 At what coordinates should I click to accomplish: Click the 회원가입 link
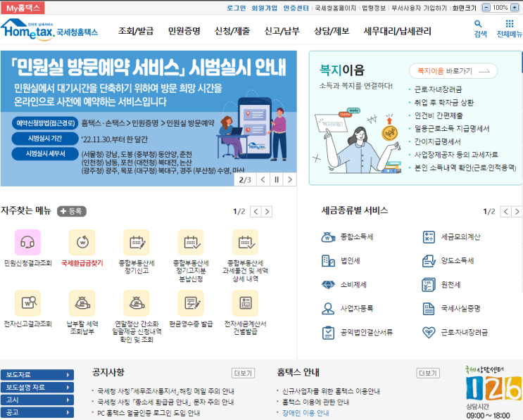264,8
